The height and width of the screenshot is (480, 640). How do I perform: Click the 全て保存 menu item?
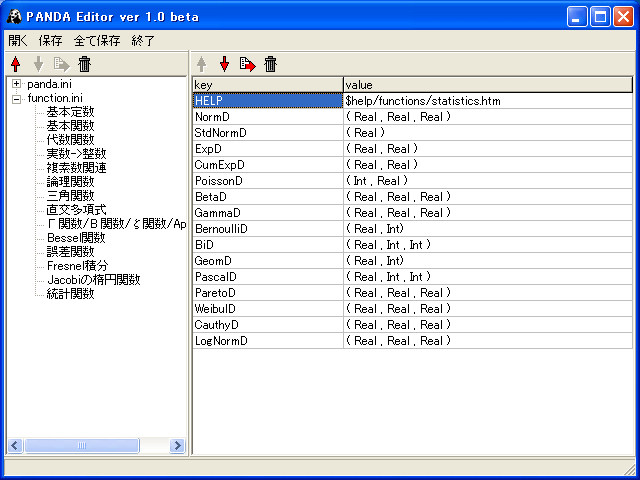pyautogui.click(x=97, y=40)
